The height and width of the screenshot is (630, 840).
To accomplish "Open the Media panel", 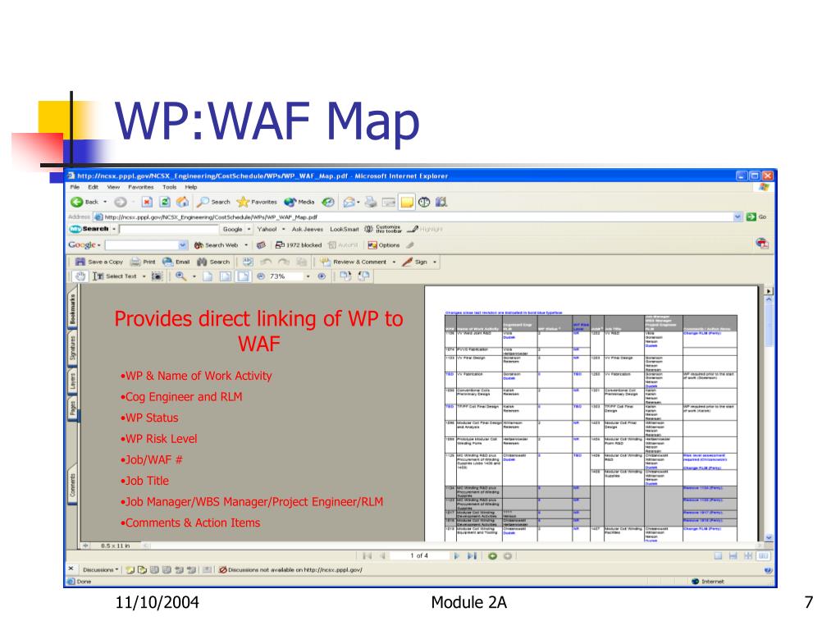I will click(x=299, y=202).
